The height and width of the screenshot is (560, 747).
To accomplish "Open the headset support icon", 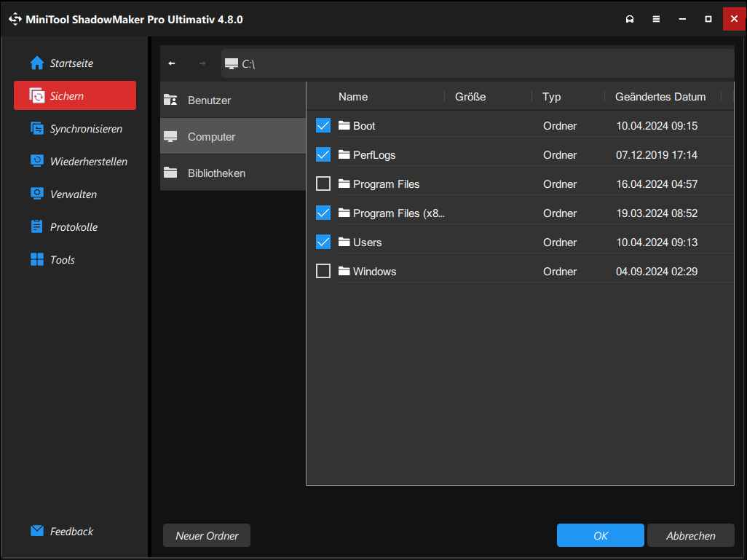I will point(630,19).
